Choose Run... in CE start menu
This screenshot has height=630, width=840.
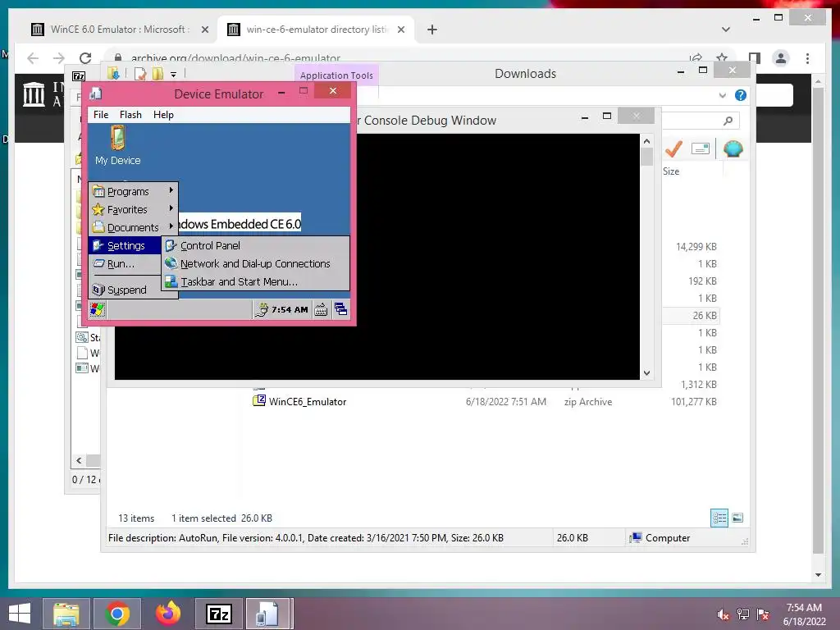click(x=126, y=263)
